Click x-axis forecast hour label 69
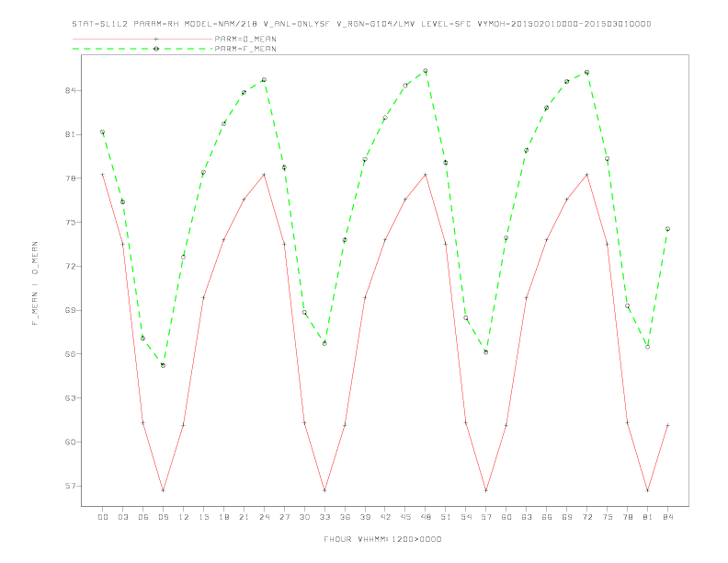The image size is (728, 563). 567,517
